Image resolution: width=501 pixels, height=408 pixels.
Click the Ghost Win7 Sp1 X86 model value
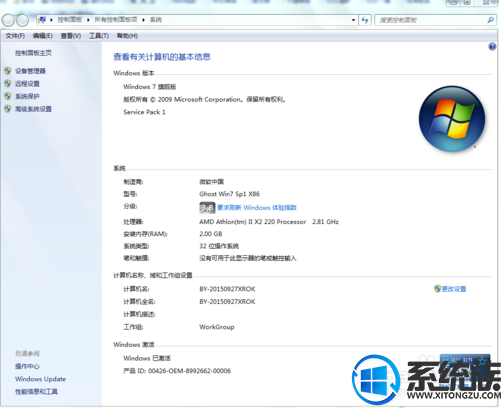tap(230, 194)
